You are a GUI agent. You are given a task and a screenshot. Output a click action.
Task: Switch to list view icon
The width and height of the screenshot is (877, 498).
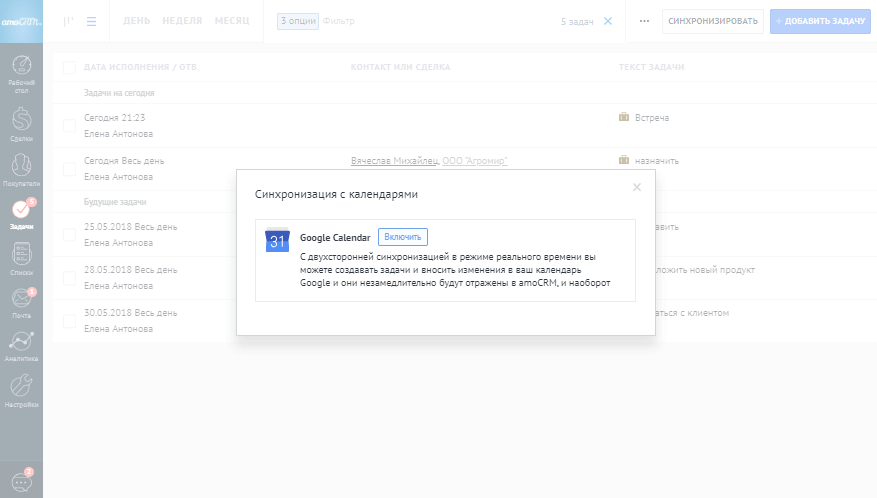91,21
